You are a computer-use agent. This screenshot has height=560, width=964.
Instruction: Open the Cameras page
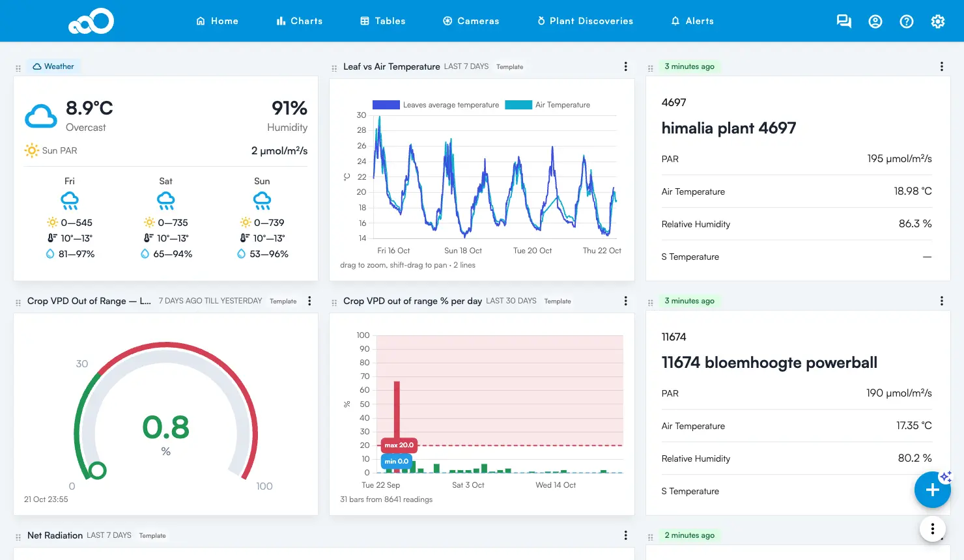pos(471,21)
